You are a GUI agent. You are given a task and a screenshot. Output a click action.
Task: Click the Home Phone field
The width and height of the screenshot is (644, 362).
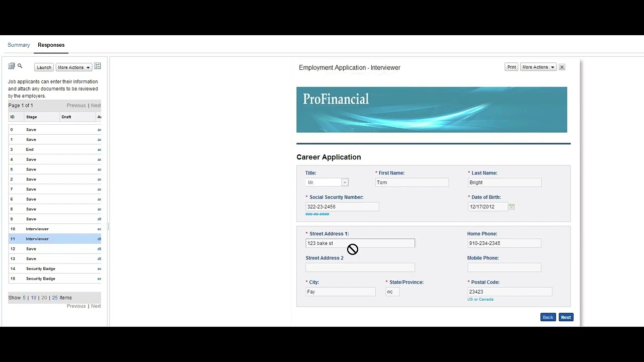[504, 243]
